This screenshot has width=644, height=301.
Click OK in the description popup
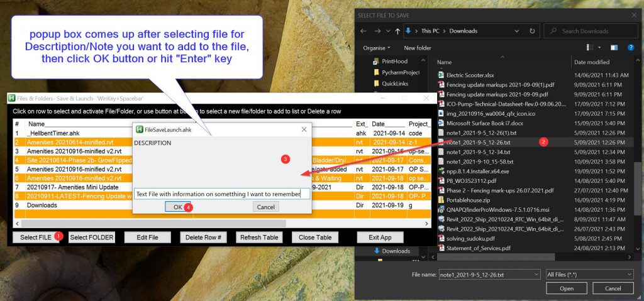click(x=178, y=207)
